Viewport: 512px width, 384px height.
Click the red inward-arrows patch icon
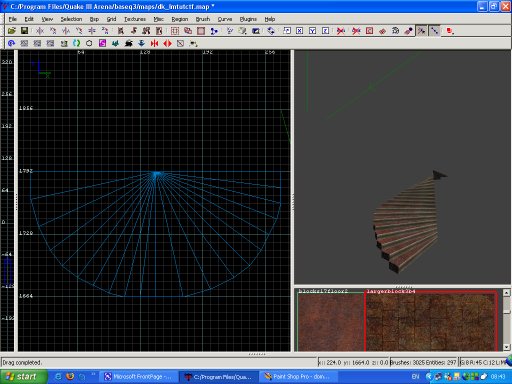pos(154,43)
